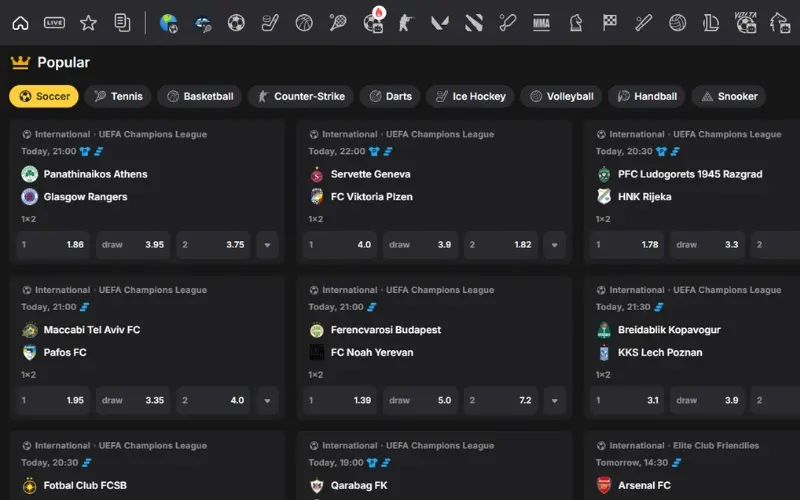Select the MMA icon
This screenshot has width=800, height=500.
[541, 23]
